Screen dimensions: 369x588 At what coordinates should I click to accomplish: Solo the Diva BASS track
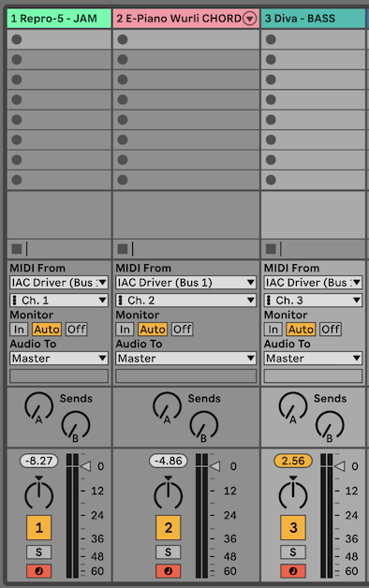(x=293, y=552)
